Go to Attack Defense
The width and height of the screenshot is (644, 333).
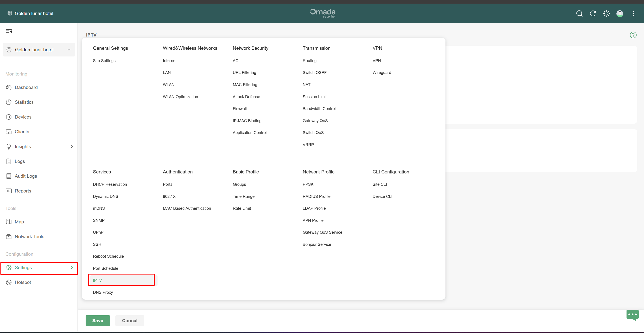coord(246,97)
